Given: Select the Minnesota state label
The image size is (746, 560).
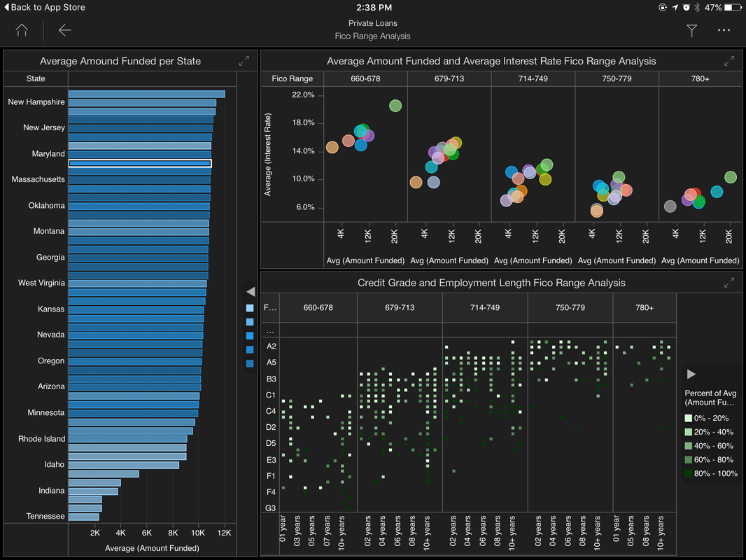Looking at the screenshot, I should point(45,412).
